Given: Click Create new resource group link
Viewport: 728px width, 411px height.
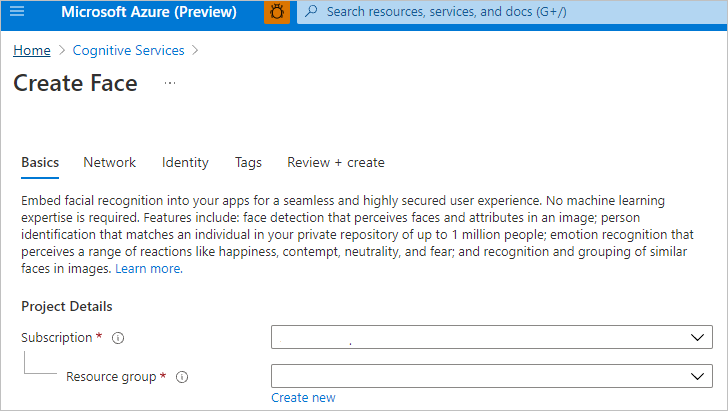Looking at the screenshot, I should (x=303, y=397).
